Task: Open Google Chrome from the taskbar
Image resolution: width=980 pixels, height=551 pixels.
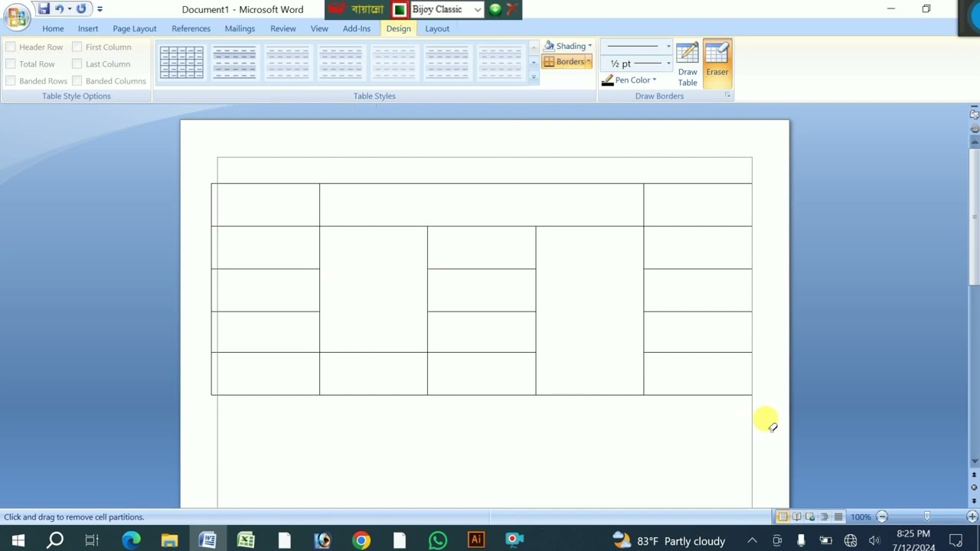Action: (x=361, y=540)
